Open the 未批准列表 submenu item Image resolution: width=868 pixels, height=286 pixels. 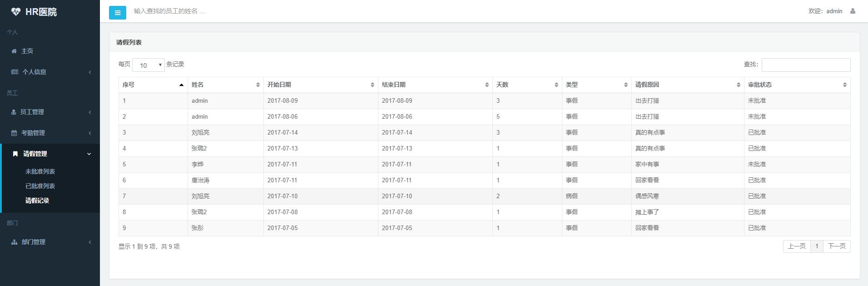[40, 171]
